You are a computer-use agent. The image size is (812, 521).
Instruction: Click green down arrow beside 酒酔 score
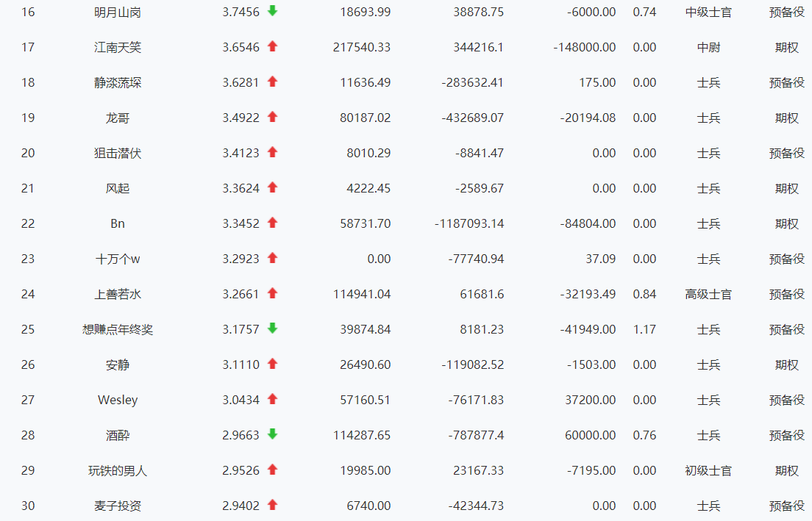click(x=272, y=434)
